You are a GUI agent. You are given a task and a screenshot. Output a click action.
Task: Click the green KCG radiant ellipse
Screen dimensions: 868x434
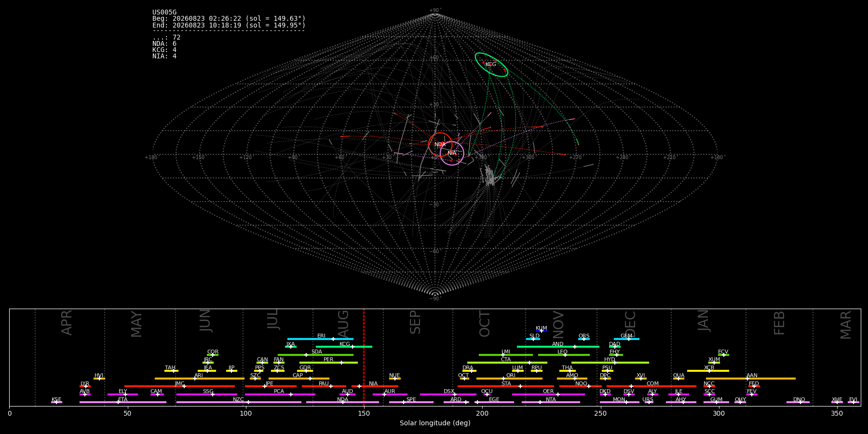coord(491,65)
